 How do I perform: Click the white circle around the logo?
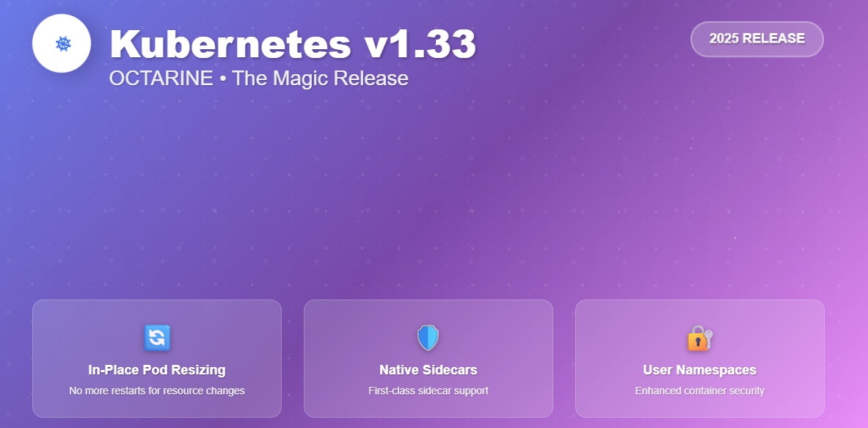pyautogui.click(x=62, y=43)
